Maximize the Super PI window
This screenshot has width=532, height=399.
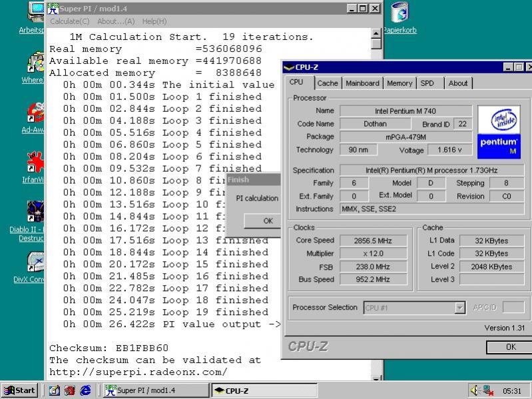[x=363, y=9]
